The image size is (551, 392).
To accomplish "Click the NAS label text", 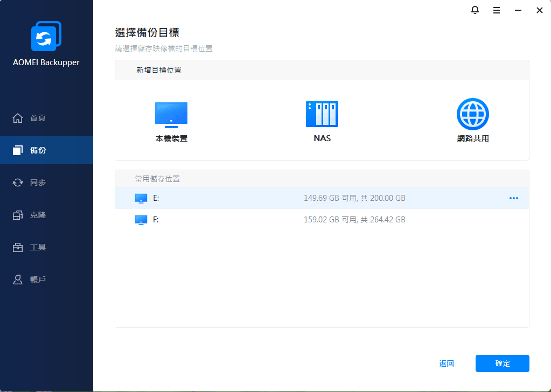I will [x=322, y=138].
